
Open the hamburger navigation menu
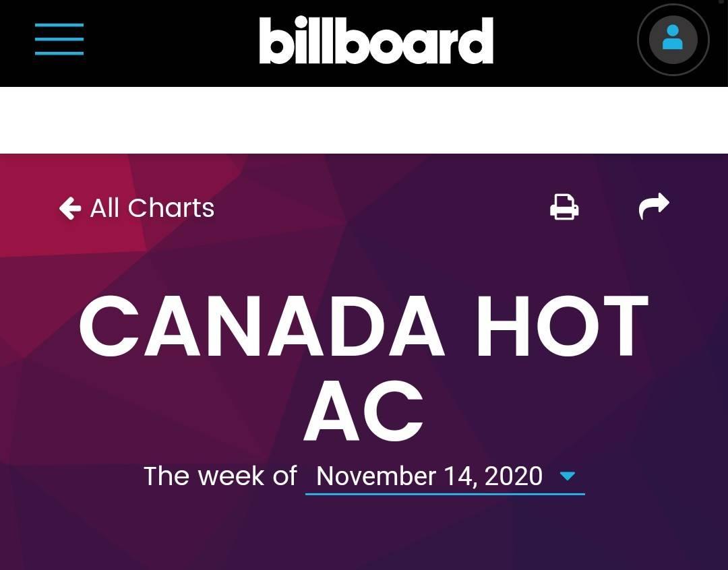point(59,39)
